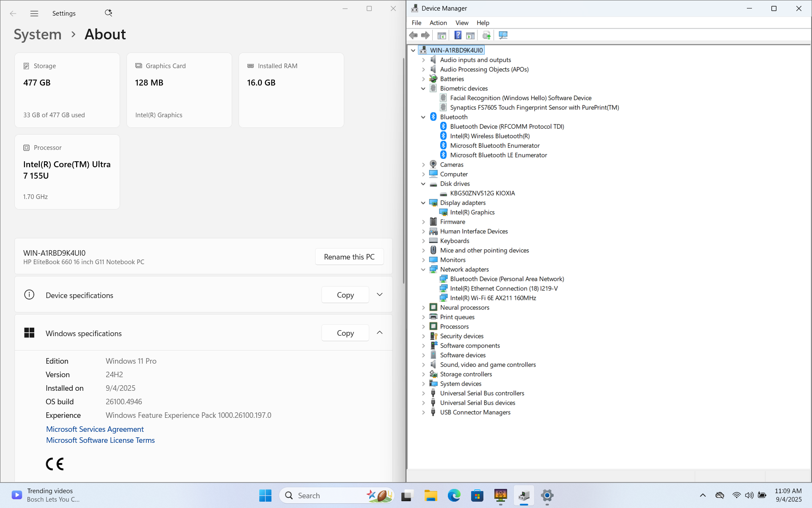Image resolution: width=812 pixels, height=508 pixels.
Task: Click the taskbar Search box
Action: [336, 495]
